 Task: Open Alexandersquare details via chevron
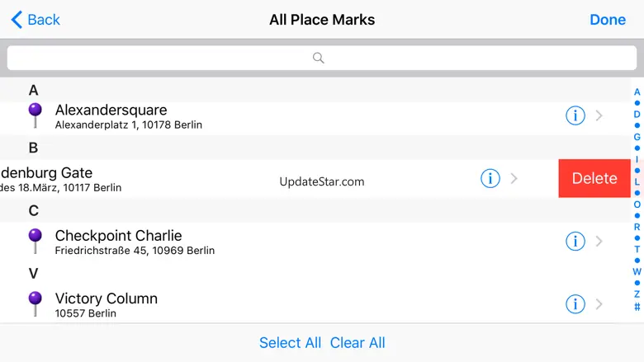[599, 116]
